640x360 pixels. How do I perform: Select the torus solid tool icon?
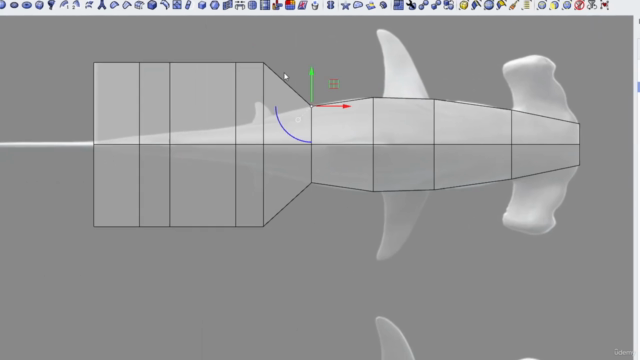point(27,5)
